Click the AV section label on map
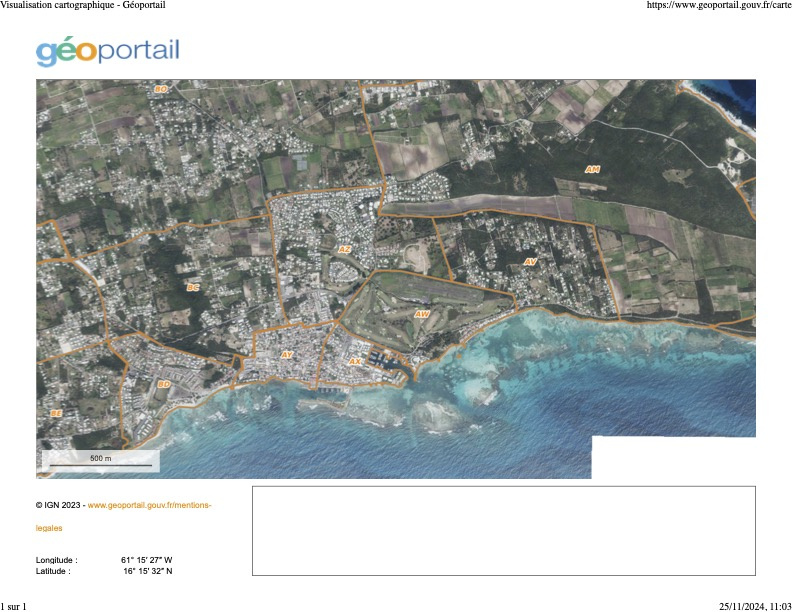 coord(530,262)
